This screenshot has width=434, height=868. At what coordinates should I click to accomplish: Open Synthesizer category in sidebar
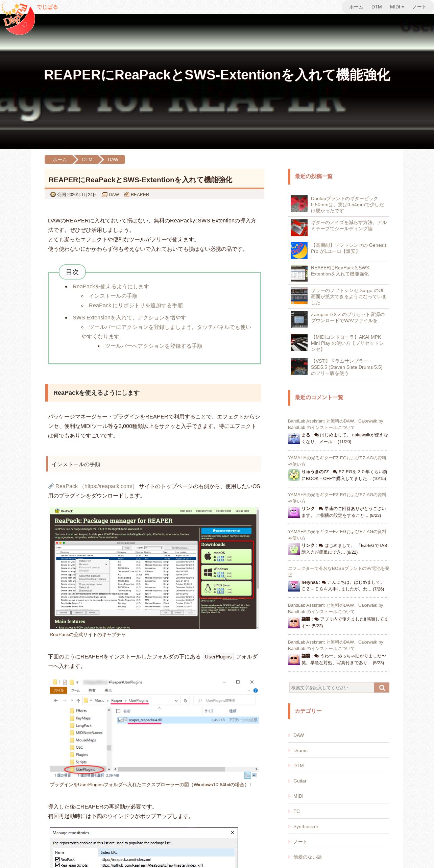click(x=306, y=826)
